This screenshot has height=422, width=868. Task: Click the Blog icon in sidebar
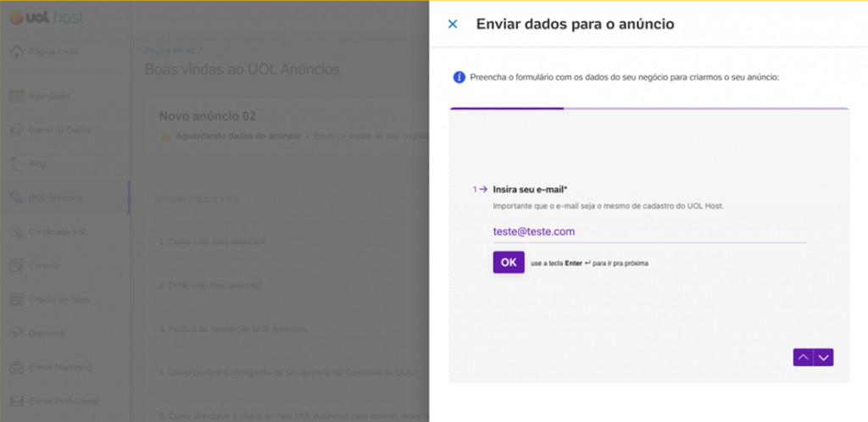pos(17,164)
